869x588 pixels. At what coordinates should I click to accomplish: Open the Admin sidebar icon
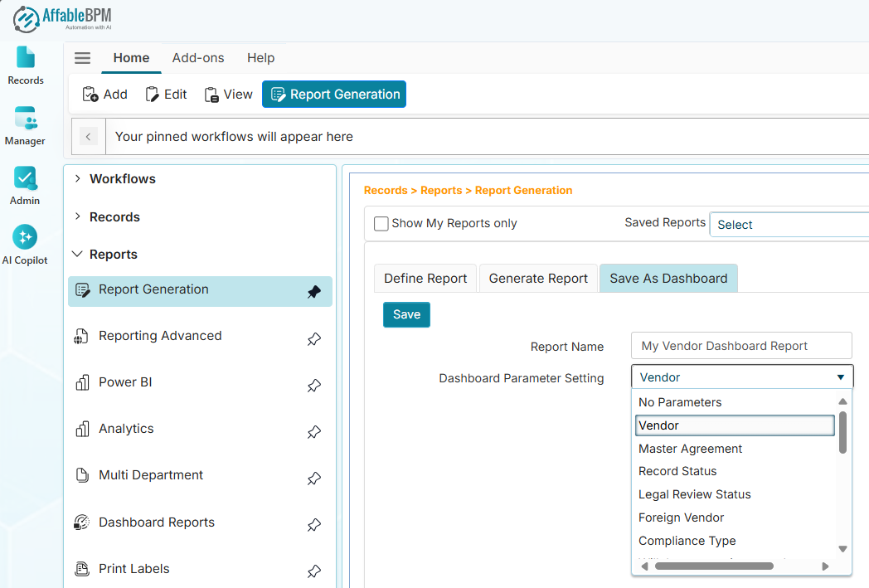point(25,185)
